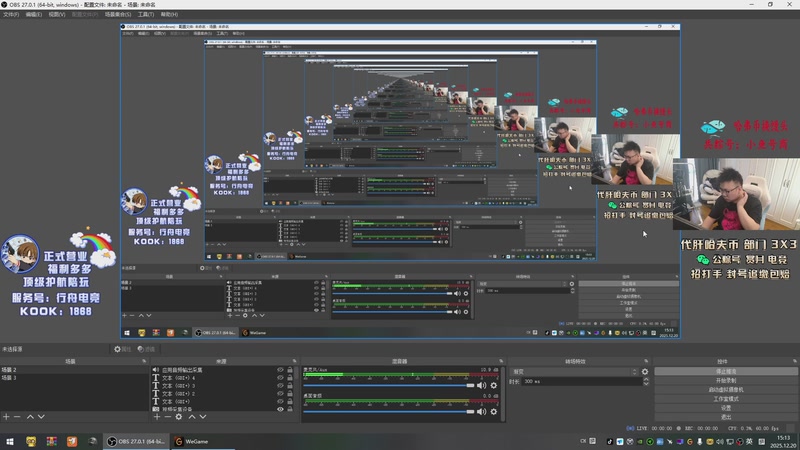This screenshot has height=450, width=800.
Task: Pop out the 来源 dock panel icon
Action: 294,361
